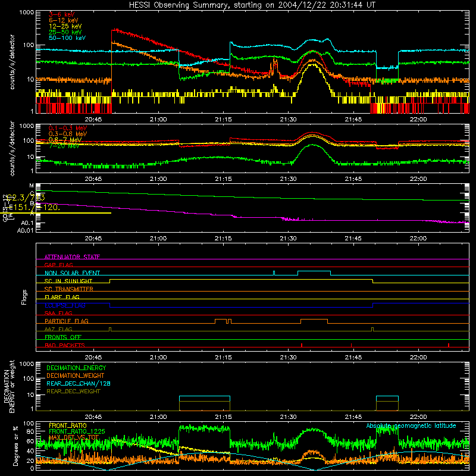Screen dimensions: 476x476
Task: Click the FRONT_RATIO legend label
Action: point(68,425)
